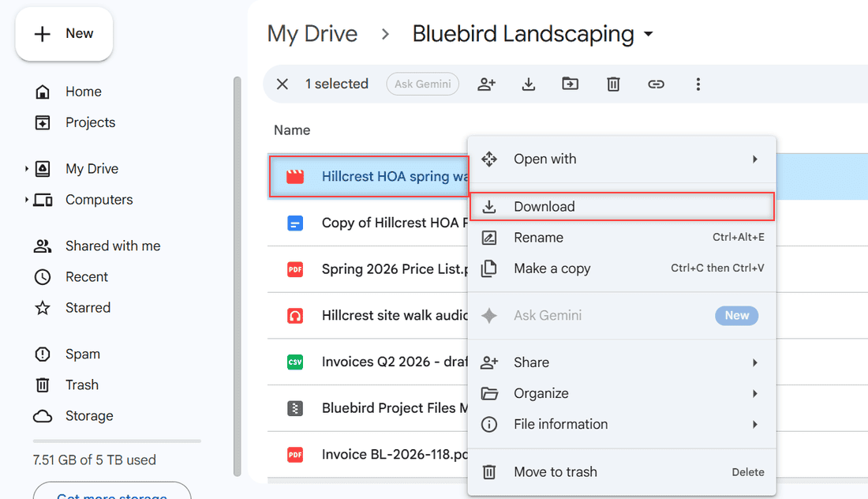This screenshot has height=499, width=868.
Task: Open Trash in the sidebar
Action: click(x=82, y=385)
